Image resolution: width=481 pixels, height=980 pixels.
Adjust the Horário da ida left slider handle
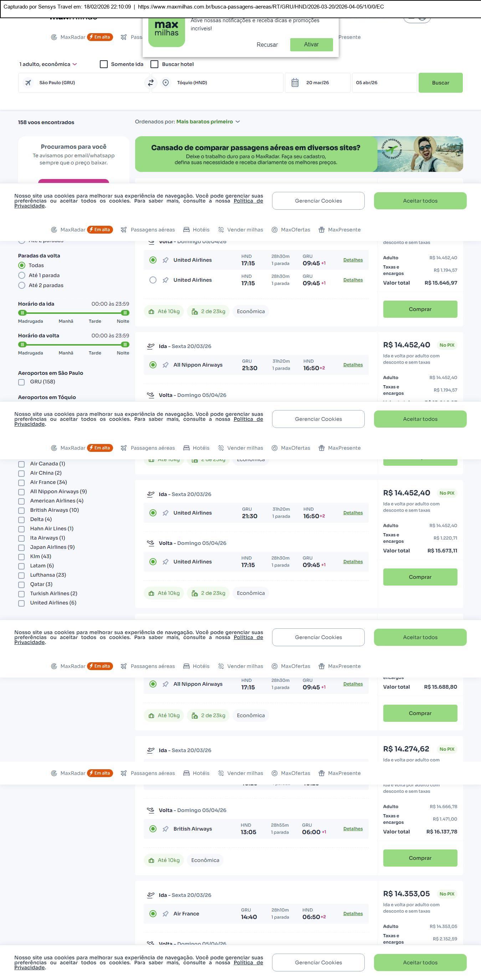(x=22, y=313)
